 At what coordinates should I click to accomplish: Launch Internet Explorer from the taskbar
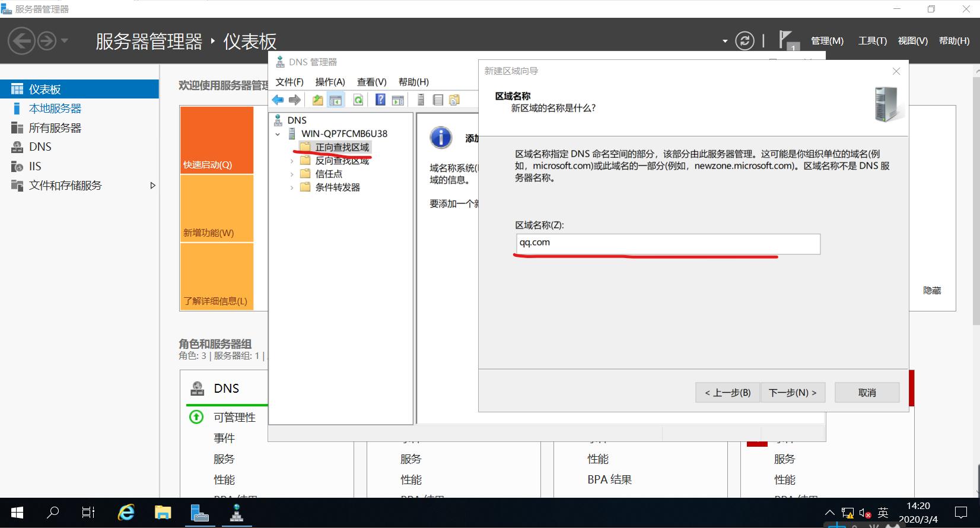(x=126, y=513)
